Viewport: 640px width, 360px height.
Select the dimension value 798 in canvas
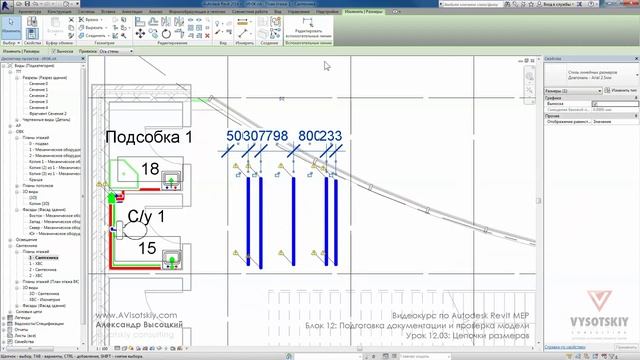pyautogui.click(x=276, y=136)
